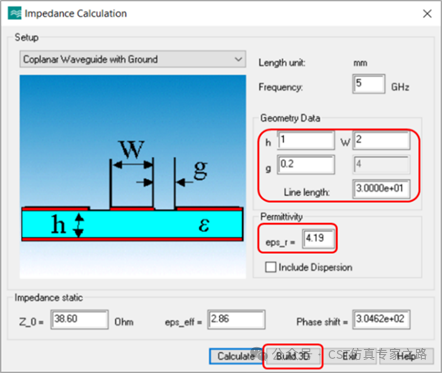This screenshot has width=442, height=373.
Task: Select the Frequency input field
Action: tap(369, 84)
